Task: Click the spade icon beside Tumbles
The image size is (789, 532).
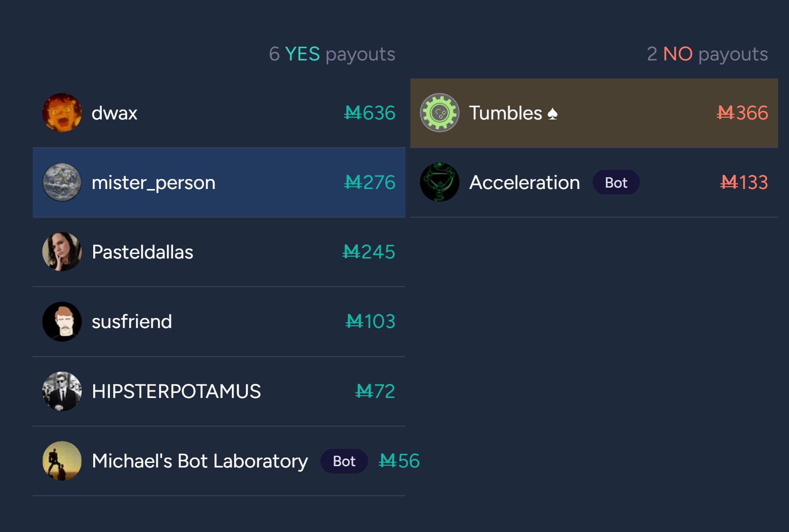Action: pos(553,114)
